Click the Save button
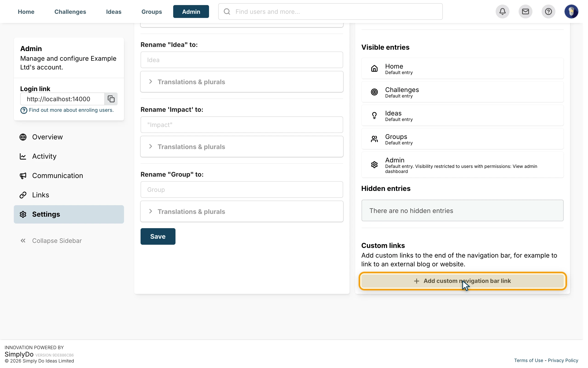Image resolution: width=588 pixels, height=368 pixels. click(x=158, y=236)
